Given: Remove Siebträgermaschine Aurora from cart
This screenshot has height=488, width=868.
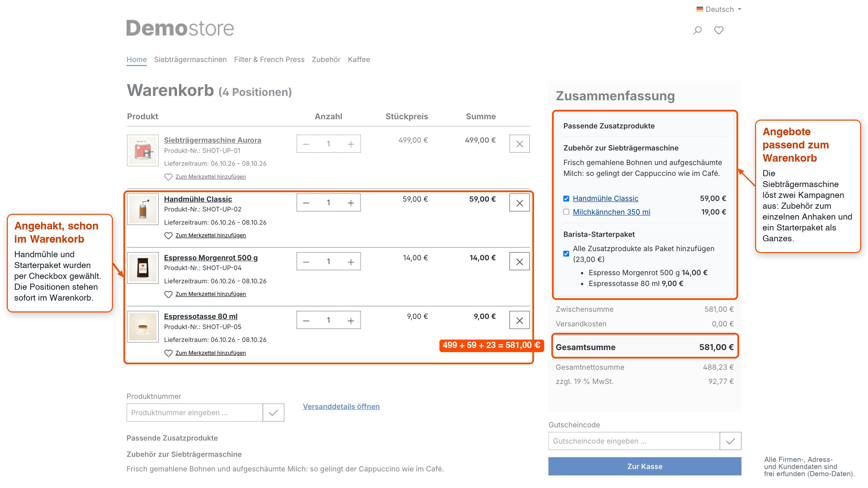Looking at the screenshot, I should [x=519, y=144].
